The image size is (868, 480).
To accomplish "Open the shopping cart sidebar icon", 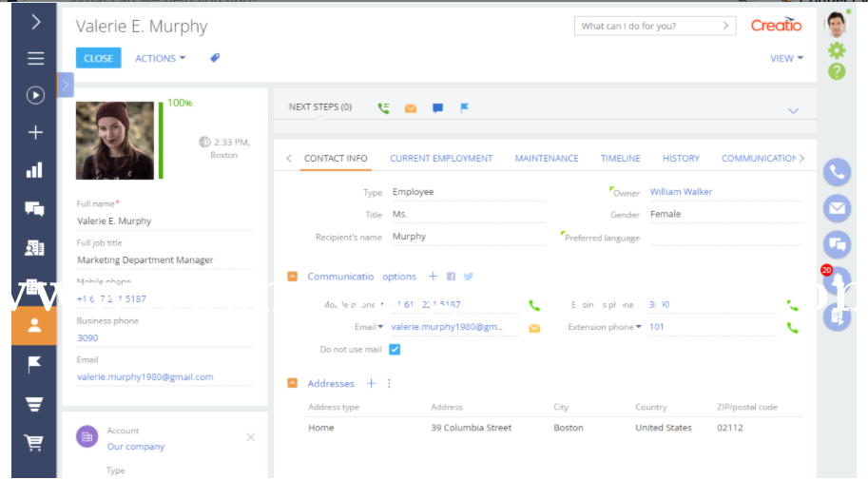I will tap(34, 442).
